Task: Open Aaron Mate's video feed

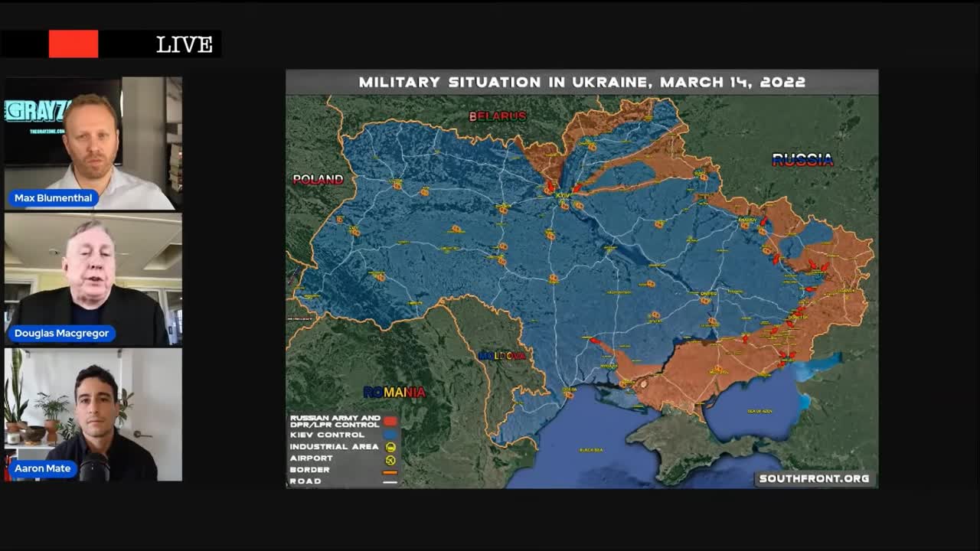Action: (93, 415)
